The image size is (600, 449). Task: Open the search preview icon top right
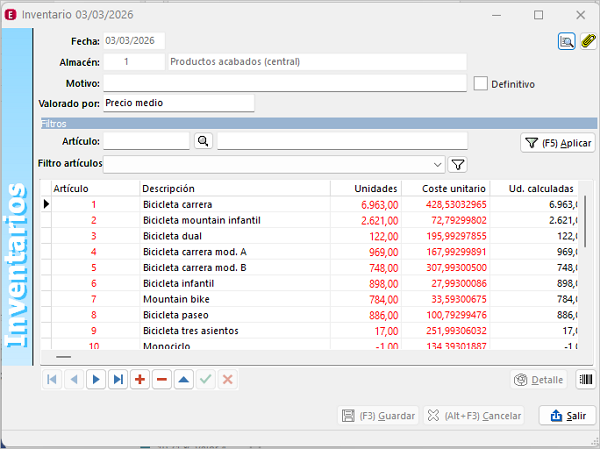coord(566,41)
